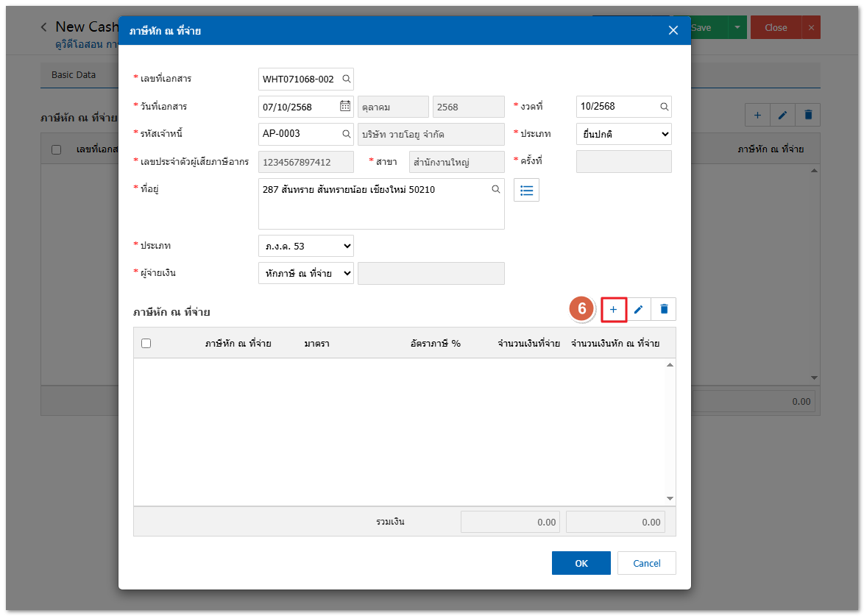
Task: Click the back arrow beside New Cash title
Action: 43,27
